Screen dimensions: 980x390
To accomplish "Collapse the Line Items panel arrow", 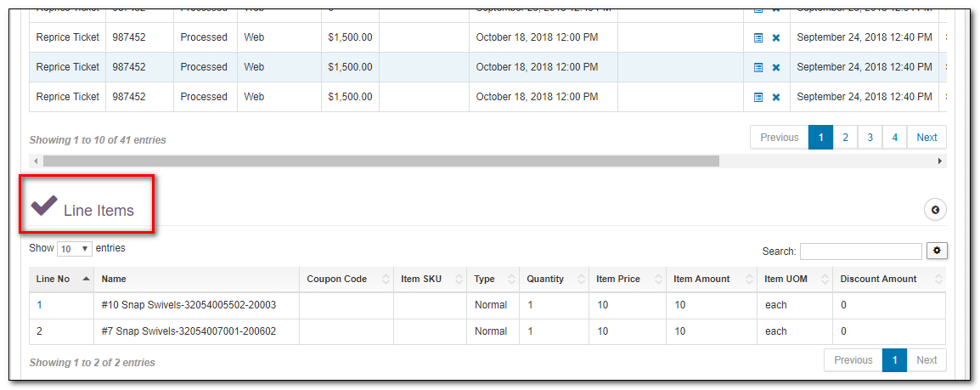I will pos(935,210).
